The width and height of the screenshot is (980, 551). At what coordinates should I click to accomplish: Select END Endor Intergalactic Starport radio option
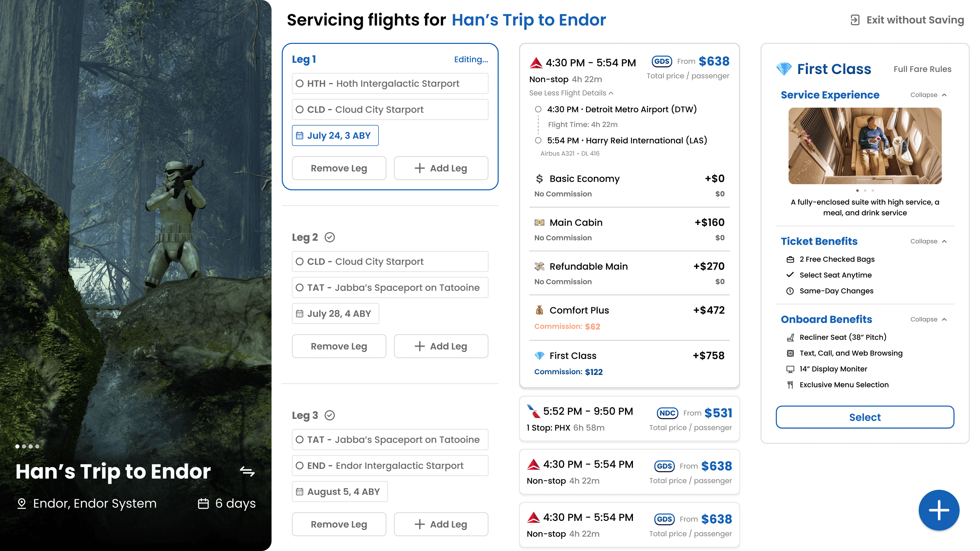(300, 466)
